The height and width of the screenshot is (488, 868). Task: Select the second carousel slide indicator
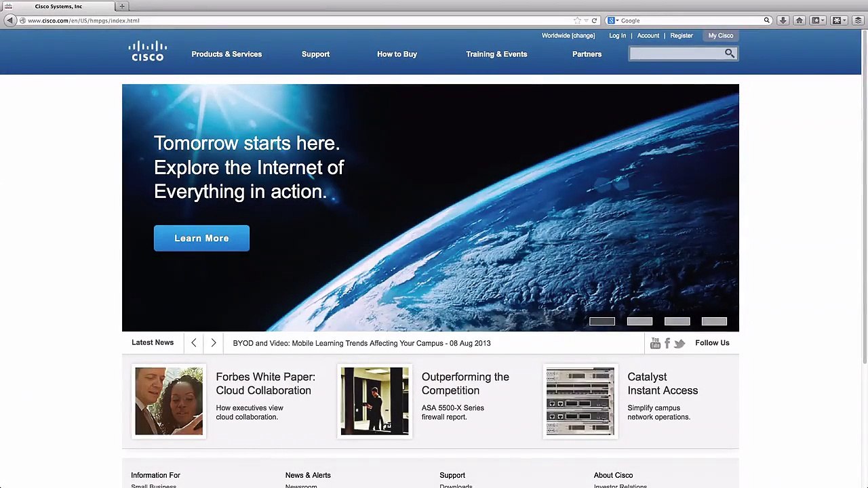pos(639,321)
